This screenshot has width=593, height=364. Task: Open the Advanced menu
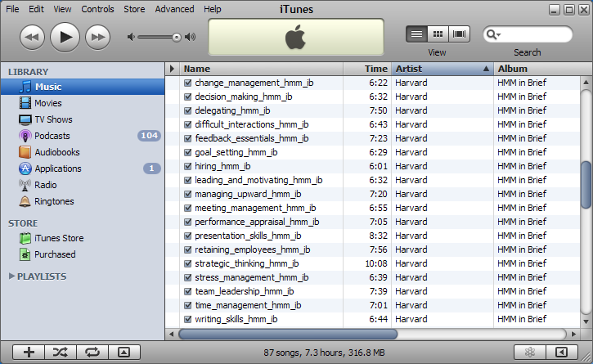[x=174, y=9]
